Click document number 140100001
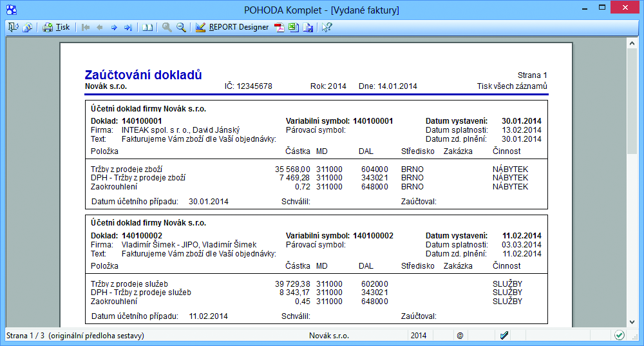 pos(142,121)
